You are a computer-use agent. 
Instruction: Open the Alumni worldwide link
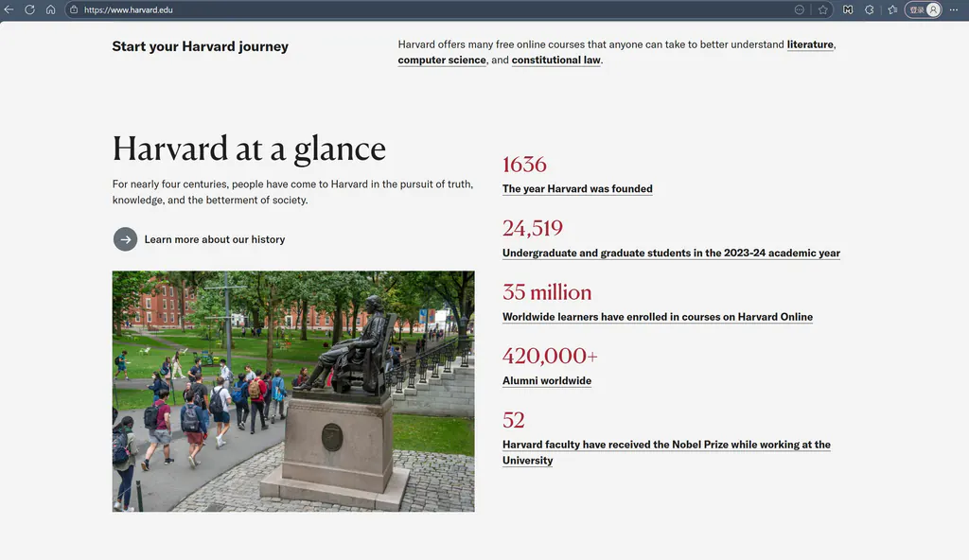[547, 380]
